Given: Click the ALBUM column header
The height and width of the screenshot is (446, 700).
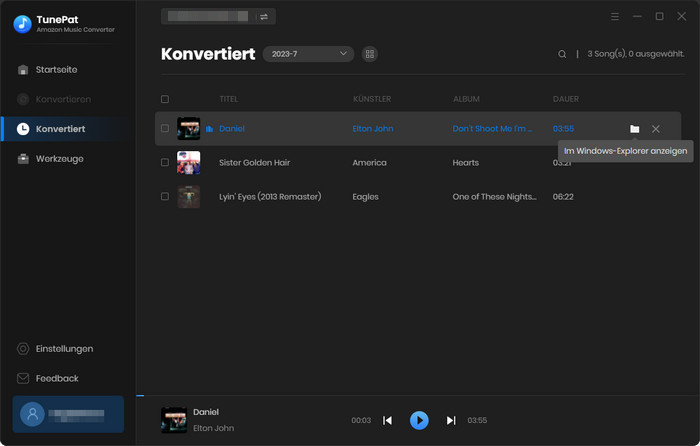Looking at the screenshot, I should click(x=466, y=99).
